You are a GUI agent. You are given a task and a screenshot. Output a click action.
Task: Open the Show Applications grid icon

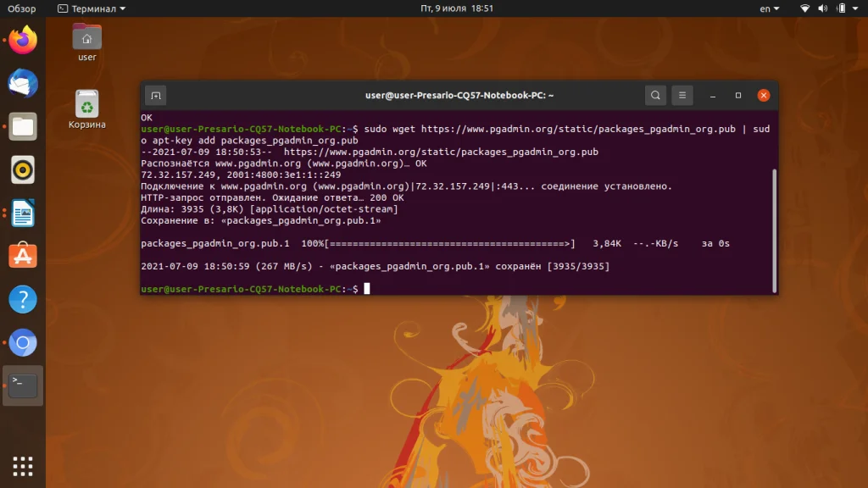(x=21, y=465)
